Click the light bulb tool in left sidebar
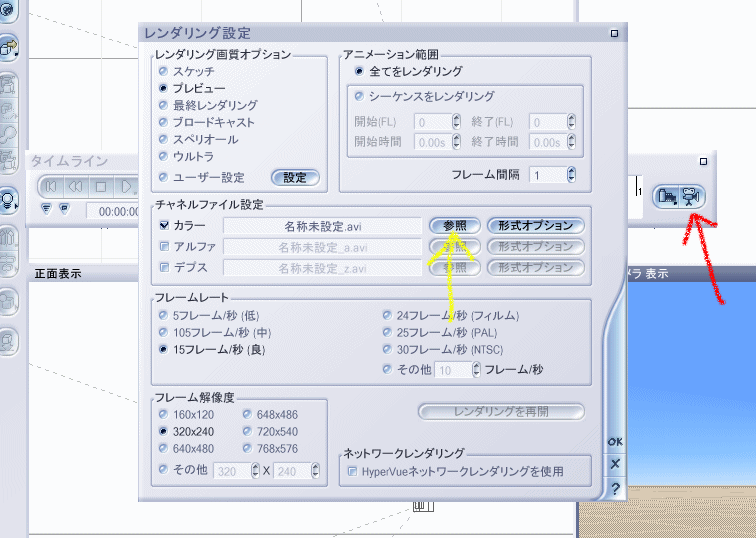 point(9,198)
